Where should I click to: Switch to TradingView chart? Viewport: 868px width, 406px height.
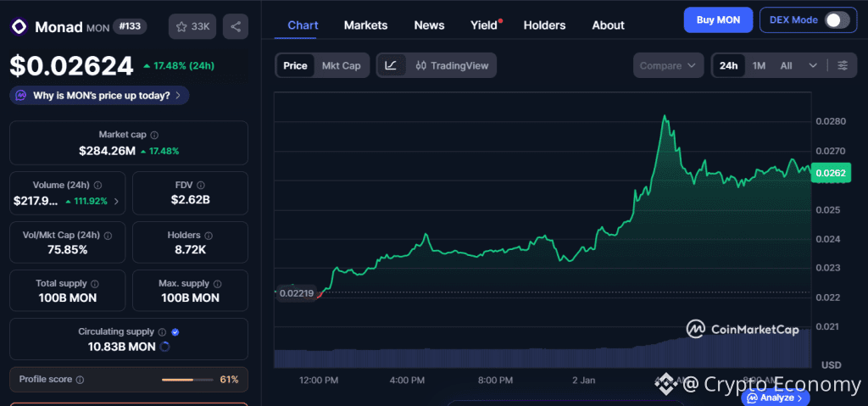point(453,65)
